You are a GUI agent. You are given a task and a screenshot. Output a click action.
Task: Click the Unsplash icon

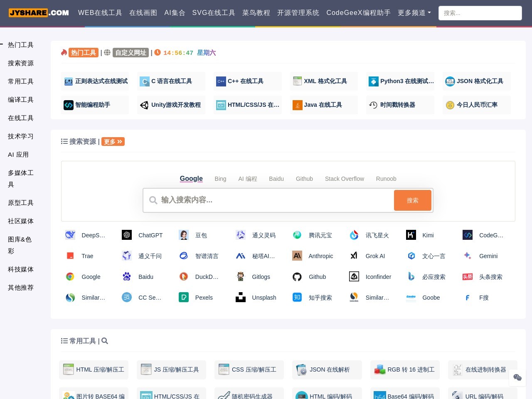click(241, 297)
